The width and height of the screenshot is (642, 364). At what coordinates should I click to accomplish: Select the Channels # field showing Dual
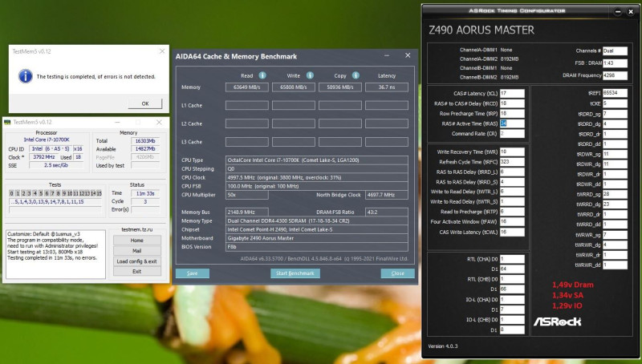615,51
